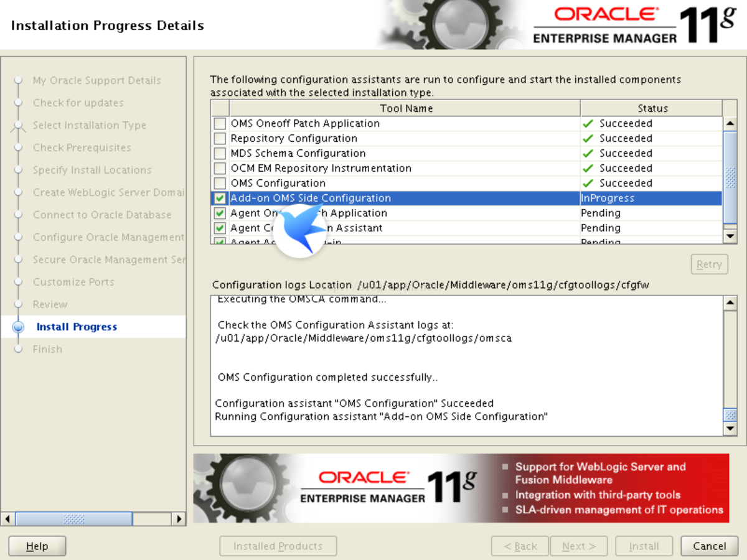Viewport: 747px width, 560px height.
Task: Select Check Prerequisites step
Action: (82, 147)
